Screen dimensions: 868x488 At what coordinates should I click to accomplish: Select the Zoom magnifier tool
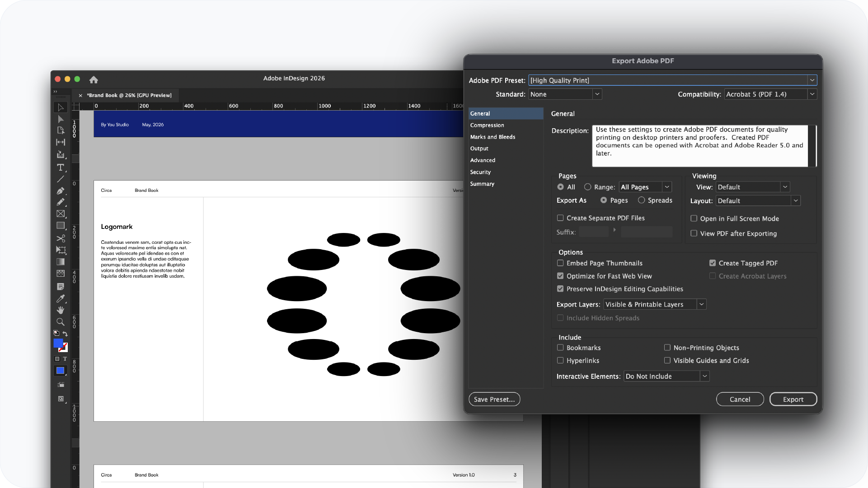[x=61, y=322]
